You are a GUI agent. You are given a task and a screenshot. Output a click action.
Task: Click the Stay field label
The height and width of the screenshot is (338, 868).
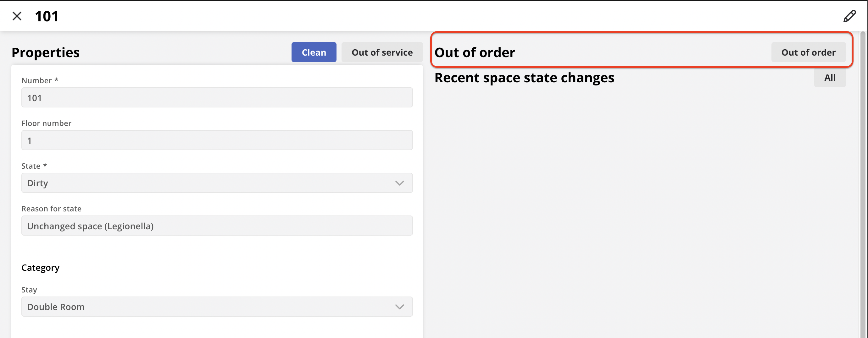click(x=29, y=290)
